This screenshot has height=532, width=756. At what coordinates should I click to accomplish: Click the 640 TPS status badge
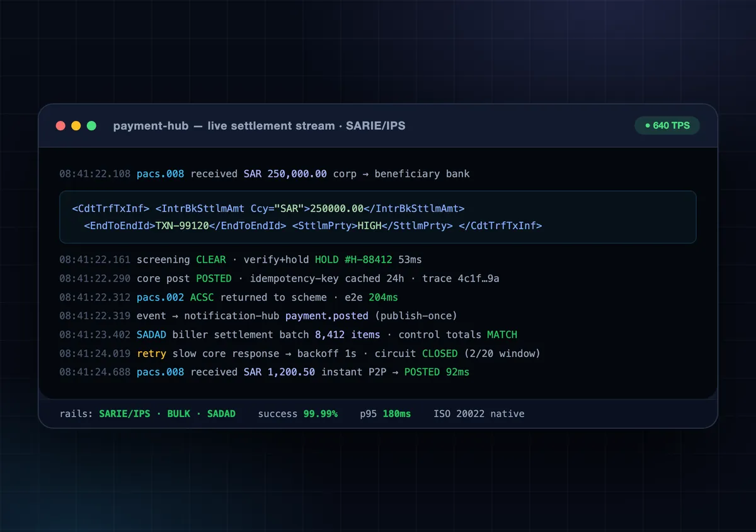point(667,125)
